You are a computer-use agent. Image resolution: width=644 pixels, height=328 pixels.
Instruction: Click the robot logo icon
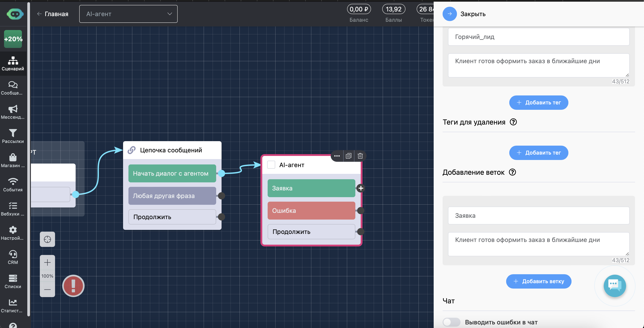coord(15,14)
